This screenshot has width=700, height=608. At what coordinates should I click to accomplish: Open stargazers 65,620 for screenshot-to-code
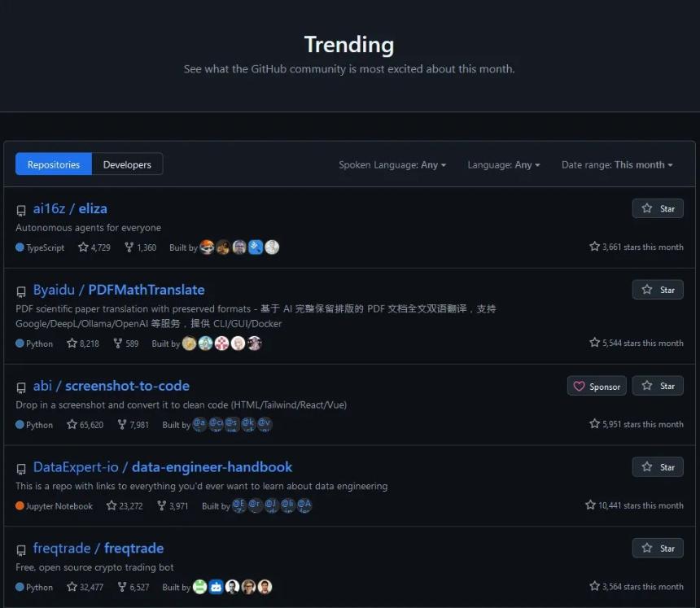coord(85,425)
